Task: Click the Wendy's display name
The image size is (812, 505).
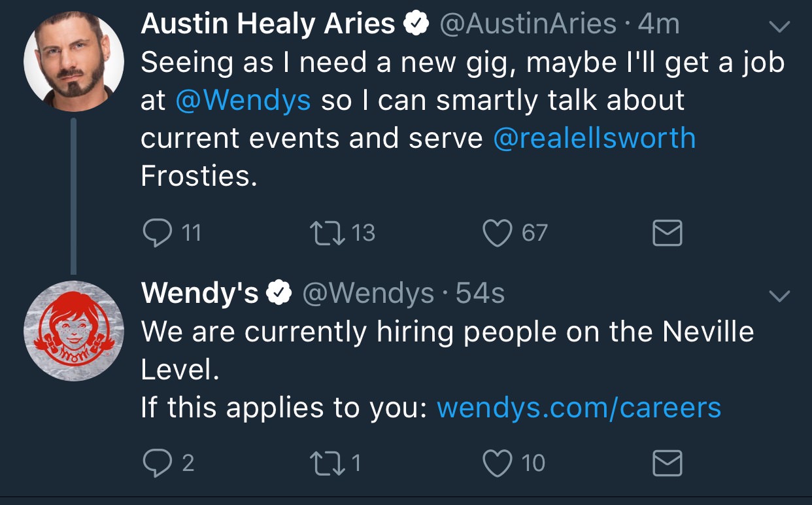Action: (199, 294)
